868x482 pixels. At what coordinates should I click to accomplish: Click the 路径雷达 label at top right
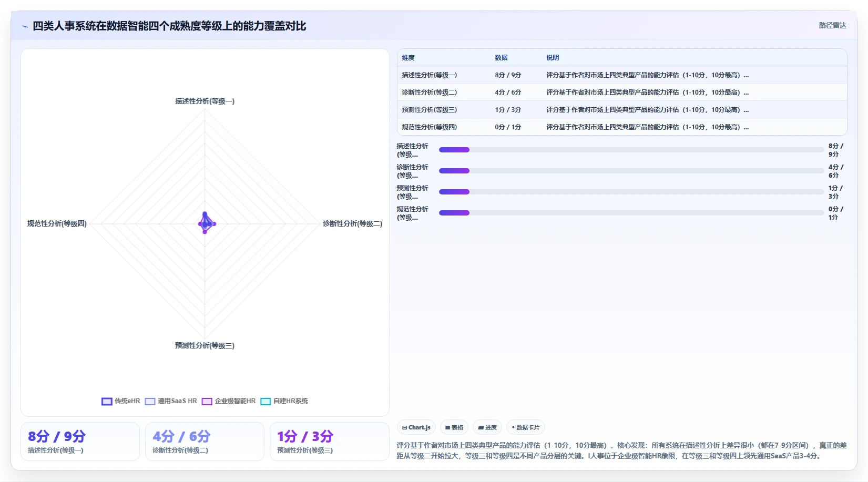click(x=832, y=25)
